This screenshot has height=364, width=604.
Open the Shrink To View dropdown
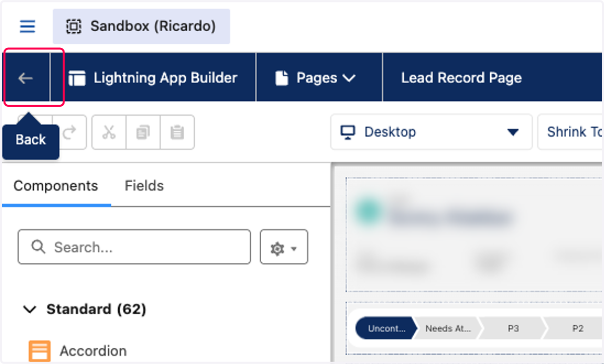571,132
